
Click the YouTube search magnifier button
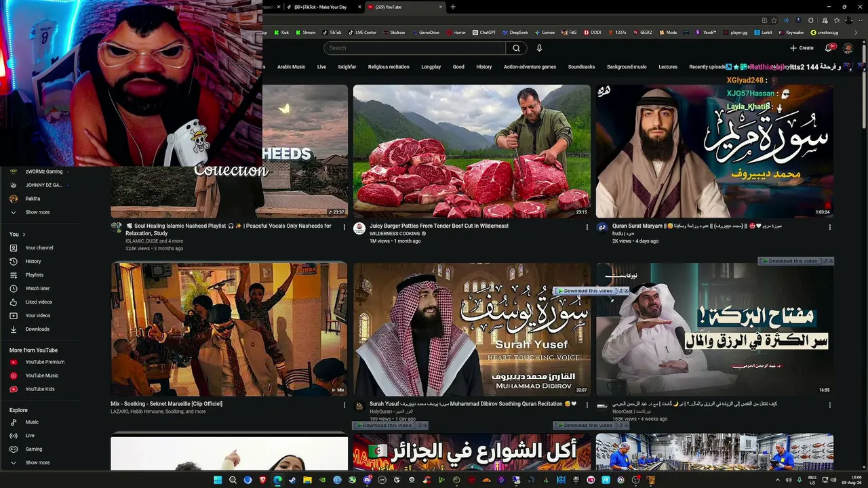click(516, 48)
